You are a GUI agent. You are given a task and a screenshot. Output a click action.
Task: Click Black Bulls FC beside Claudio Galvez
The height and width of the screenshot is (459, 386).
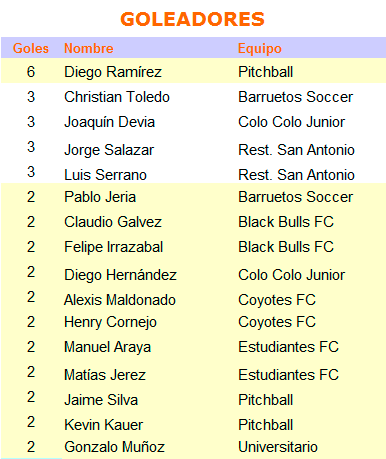tap(286, 222)
